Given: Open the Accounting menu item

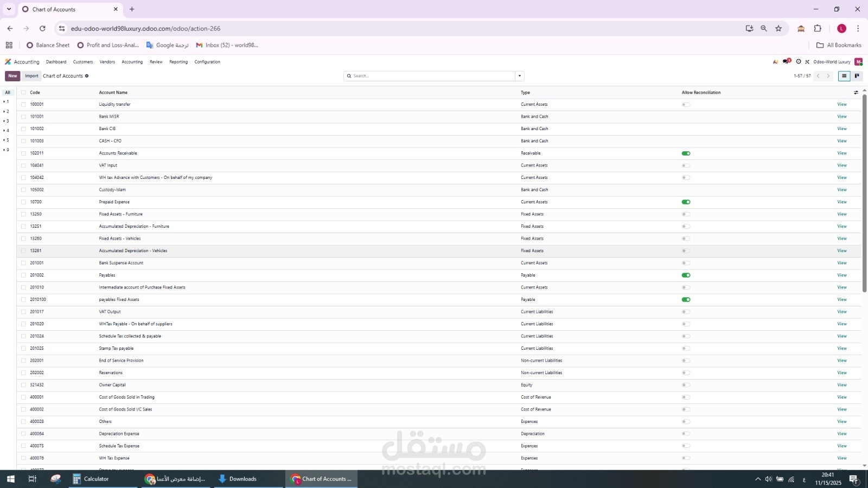Looking at the screenshot, I should click(132, 62).
